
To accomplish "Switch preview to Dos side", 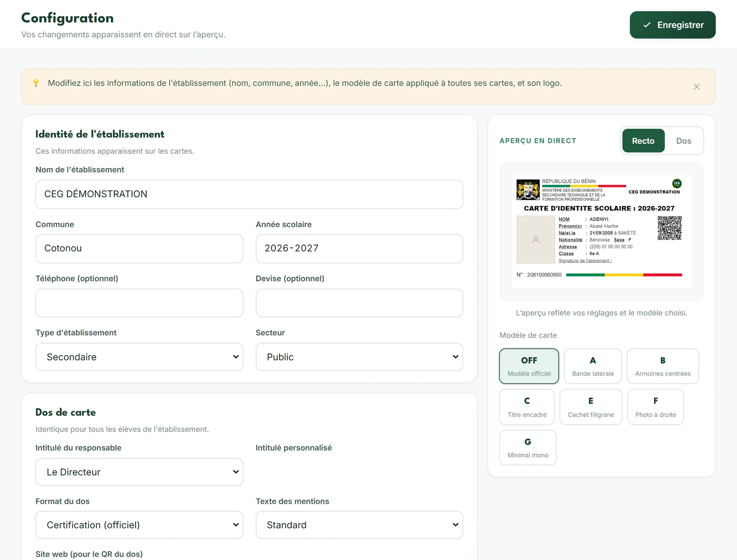I will pos(684,141).
